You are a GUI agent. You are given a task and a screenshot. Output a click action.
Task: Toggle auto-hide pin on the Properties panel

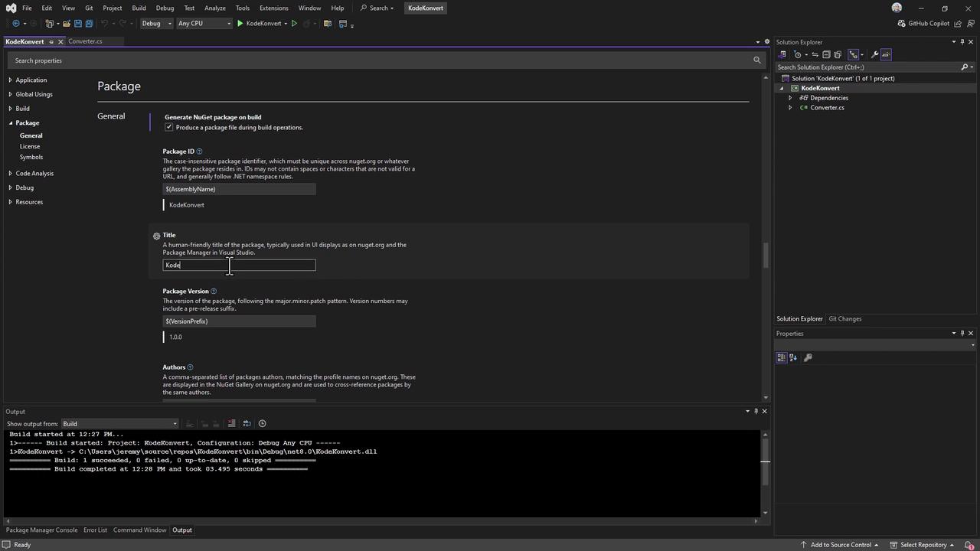962,334
